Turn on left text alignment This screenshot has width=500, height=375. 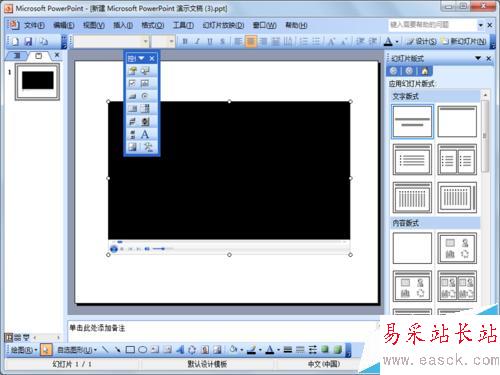pyautogui.click(x=238, y=42)
